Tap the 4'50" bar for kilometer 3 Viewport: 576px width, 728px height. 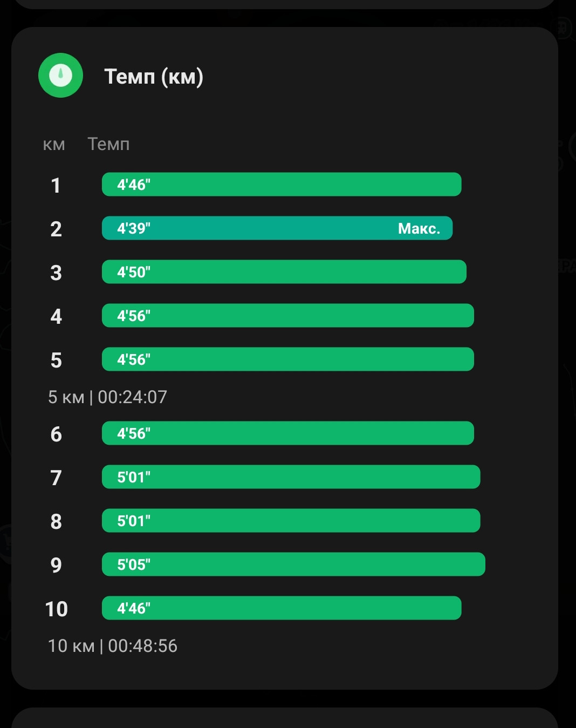284,272
